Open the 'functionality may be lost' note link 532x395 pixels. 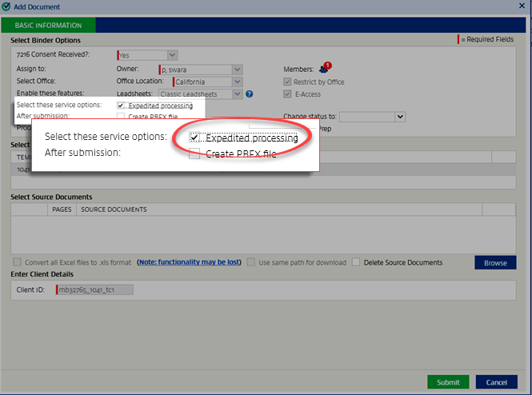(190, 262)
